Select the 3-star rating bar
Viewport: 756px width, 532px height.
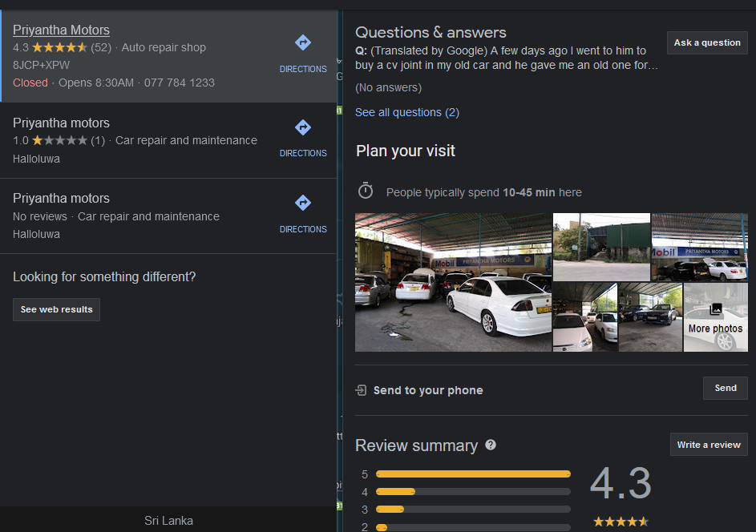click(x=473, y=509)
